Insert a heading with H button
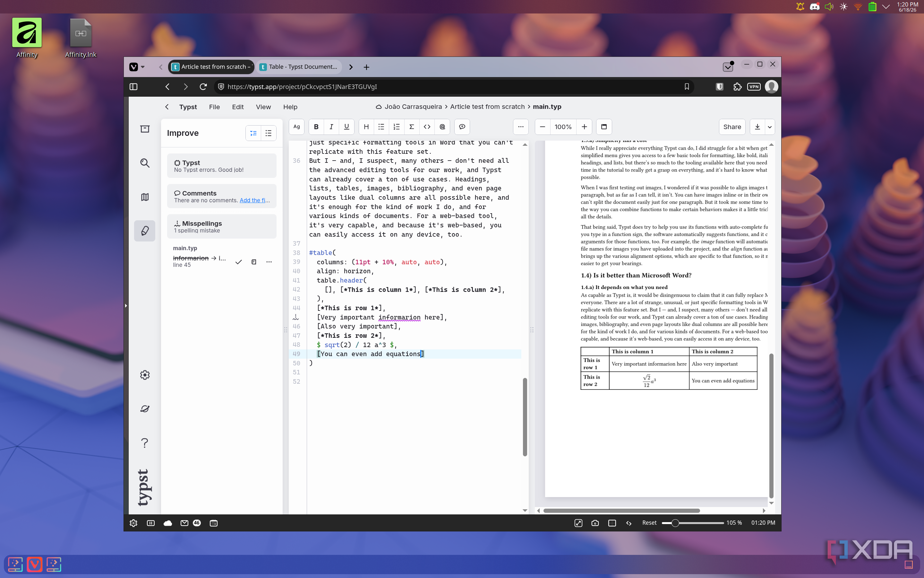924x578 pixels. pos(366,127)
